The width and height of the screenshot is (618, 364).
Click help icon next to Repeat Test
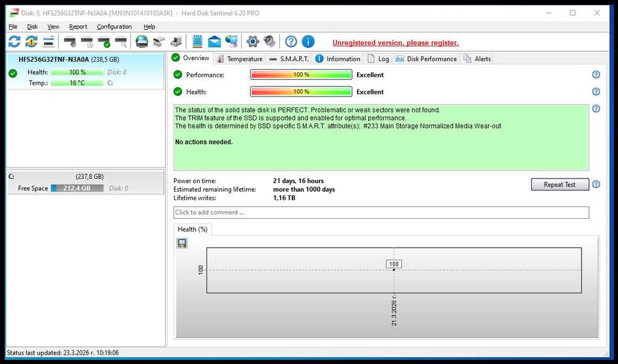point(596,184)
